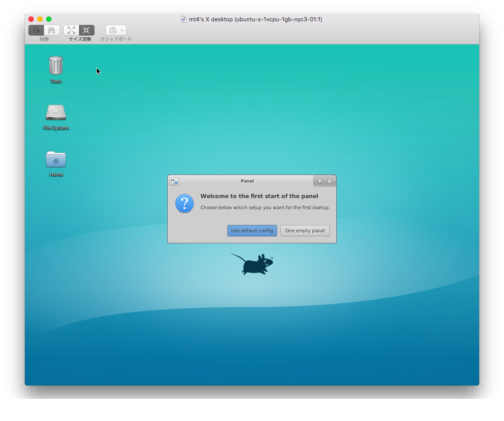Open the Panel dialog window menu icon

click(174, 181)
